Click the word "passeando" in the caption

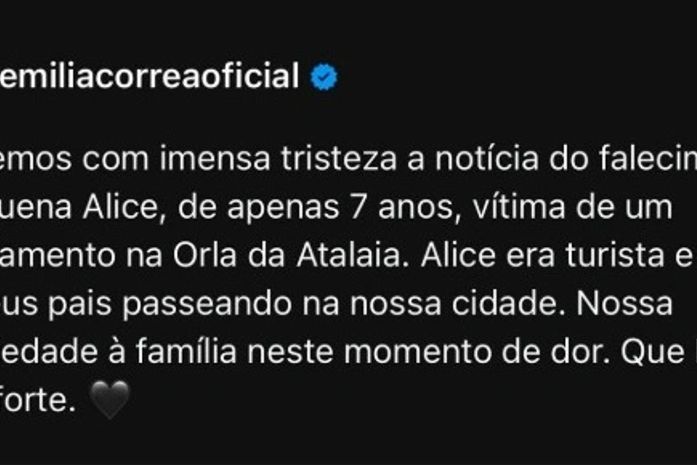click(207, 304)
